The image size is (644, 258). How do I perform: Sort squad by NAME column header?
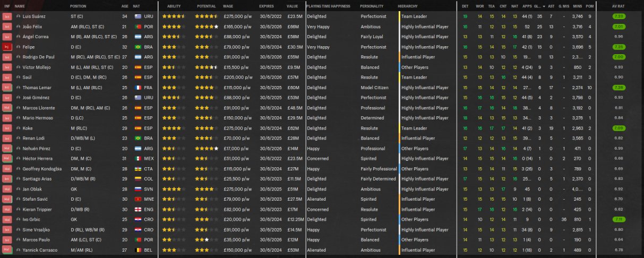pyautogui.click(x=20, y=6)
